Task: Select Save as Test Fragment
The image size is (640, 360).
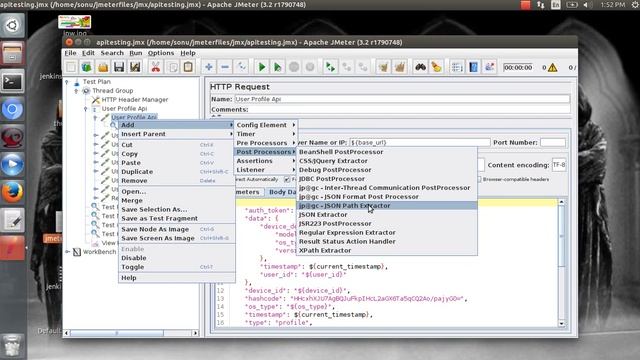Action: pos(177,218)
